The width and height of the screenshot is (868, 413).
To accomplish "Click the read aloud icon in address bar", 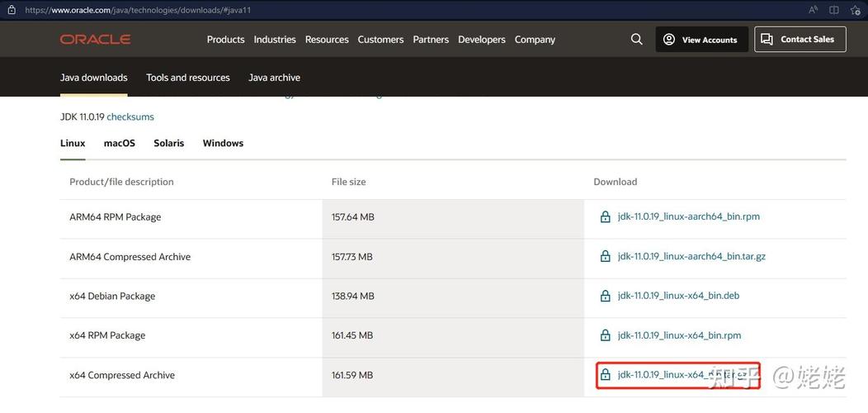I will (813, 9).
